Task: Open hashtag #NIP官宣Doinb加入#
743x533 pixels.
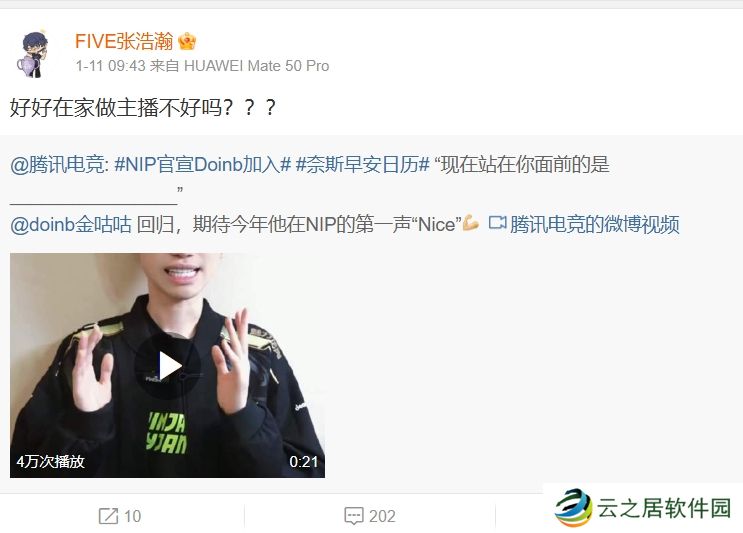Action: click(202, 165)
